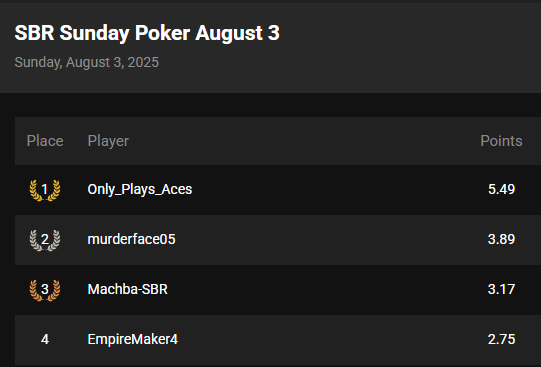
Task: Click the bronze third-place laurel badge
Action: coord(45,290)
